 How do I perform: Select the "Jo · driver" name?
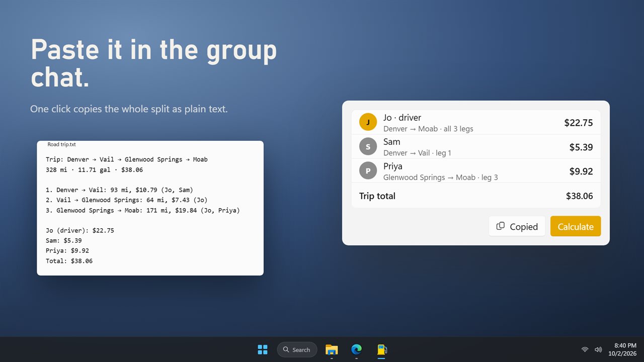[x=402, y=118]
